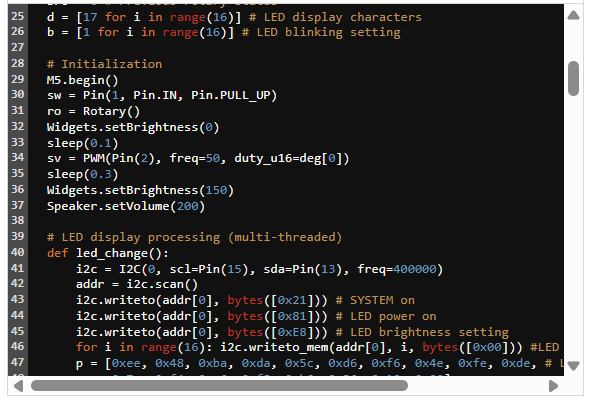Click the # Initialization comment

[x=104, y=64]
